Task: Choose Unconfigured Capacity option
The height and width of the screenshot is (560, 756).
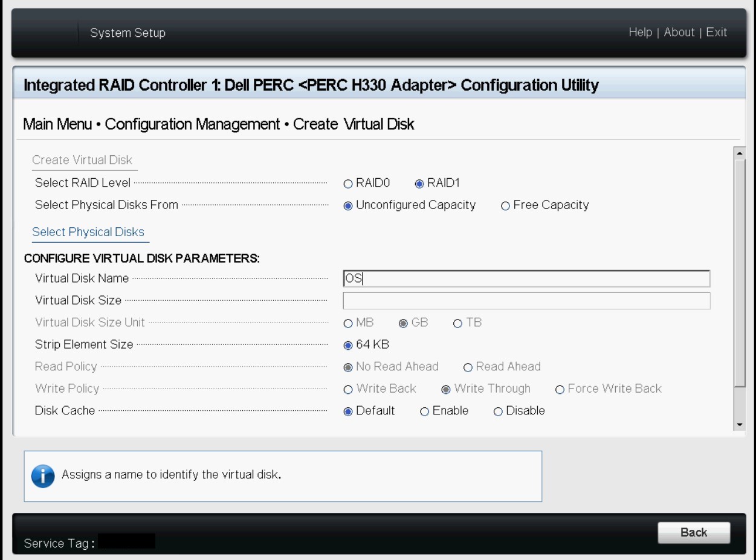Action: click(347, 205)
